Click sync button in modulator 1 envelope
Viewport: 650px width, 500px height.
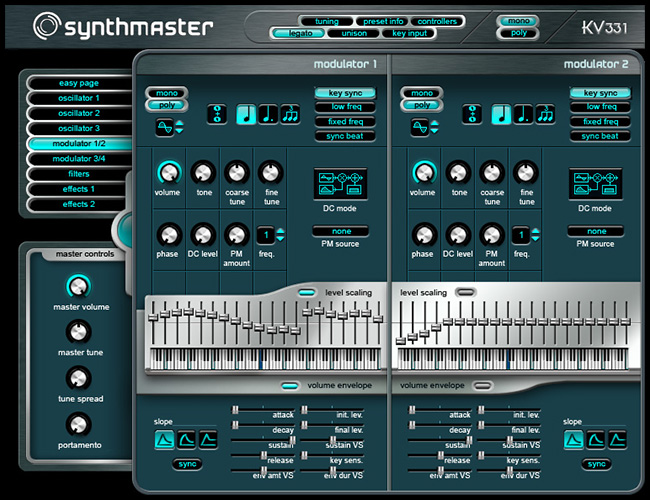(187, 464)
